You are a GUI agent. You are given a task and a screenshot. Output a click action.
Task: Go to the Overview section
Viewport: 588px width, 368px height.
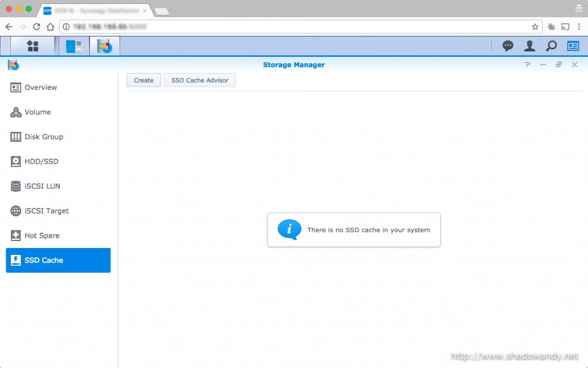[x=40, y=87]
